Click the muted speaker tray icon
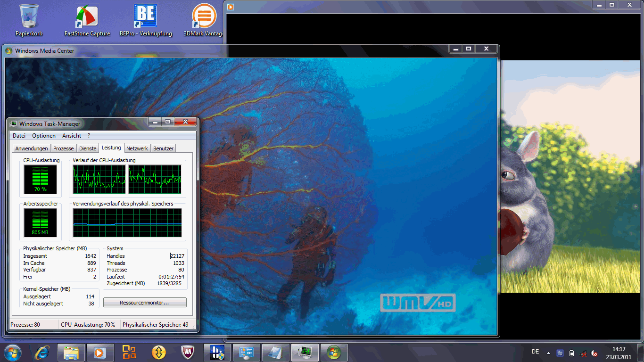The width and height of the screenshot is (644, 362). coord(594,353)
